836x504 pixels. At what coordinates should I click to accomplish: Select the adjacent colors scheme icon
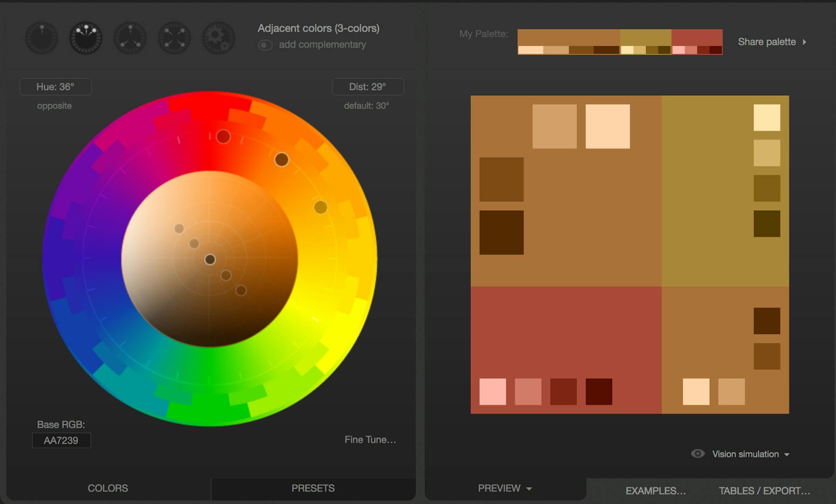[86, 38]
